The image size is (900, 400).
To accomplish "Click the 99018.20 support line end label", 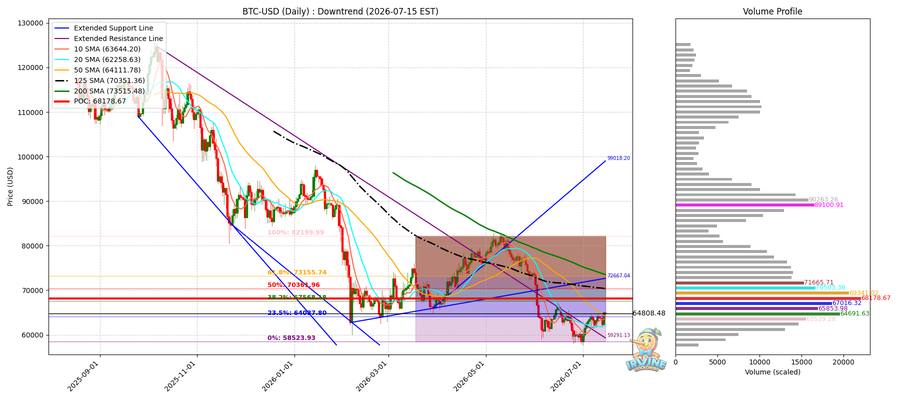I will click(x=619, y=158).
